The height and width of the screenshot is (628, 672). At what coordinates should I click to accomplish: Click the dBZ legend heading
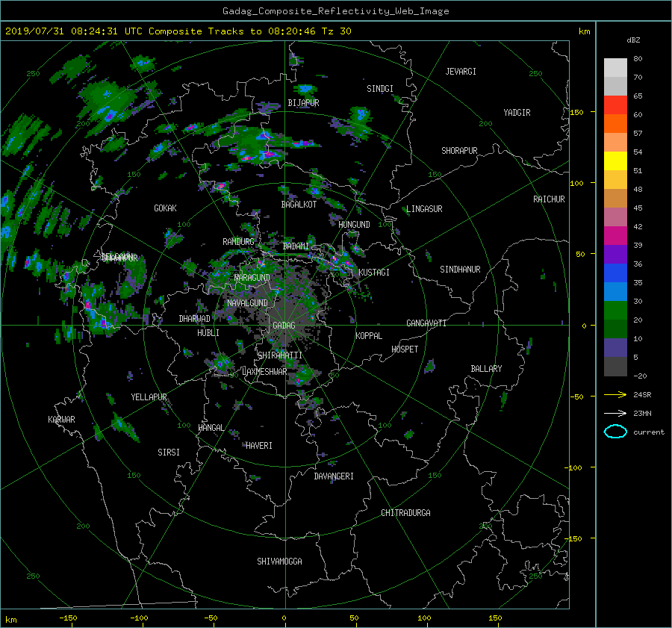tap(633, 40)
